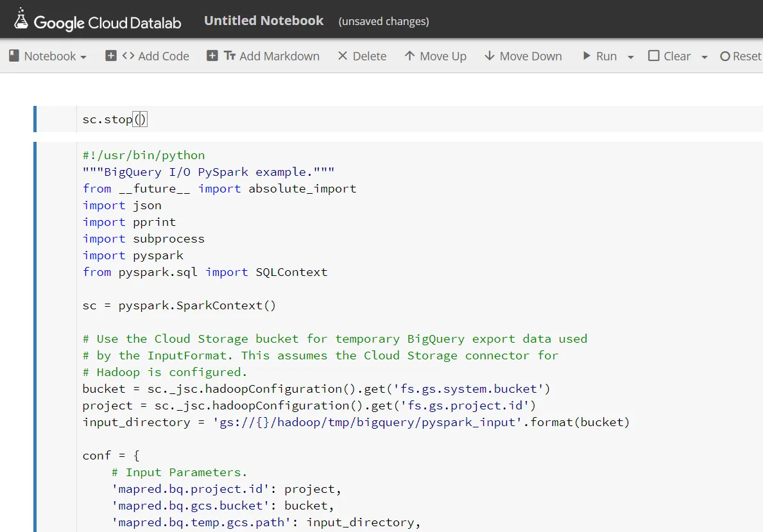Open the Notebook menu
Viewport: 763px width, 532px height.
tap(47, 56)
